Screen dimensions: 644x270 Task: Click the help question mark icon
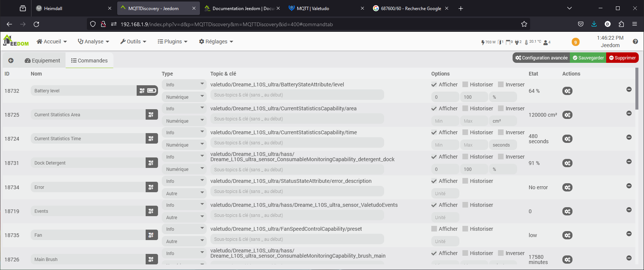click(x=635, y=42)
